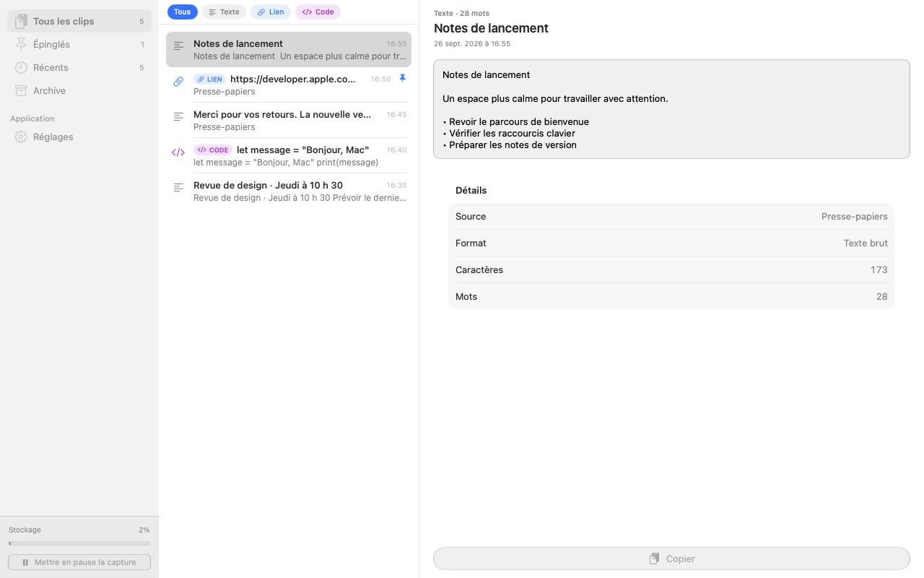Screen dimensions: 924x578
Task: Filter clips by Code
Action: (x=318, y=12)
